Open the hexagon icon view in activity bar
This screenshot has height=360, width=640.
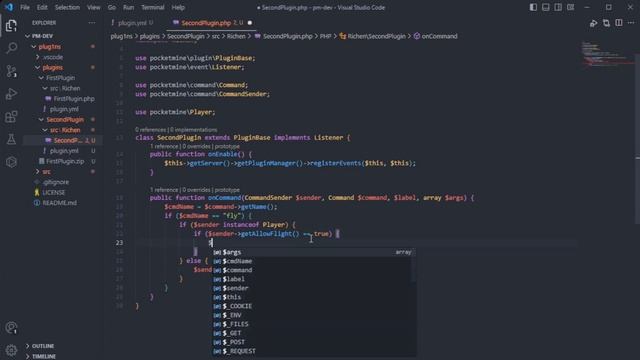pyautogui.click(x=11, y=162)
